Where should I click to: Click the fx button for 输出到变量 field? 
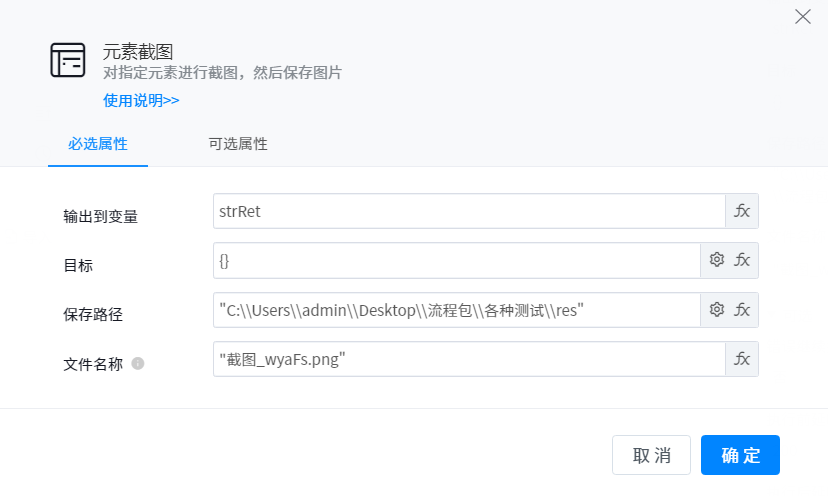pyautogui.click(x=742, y=211)
